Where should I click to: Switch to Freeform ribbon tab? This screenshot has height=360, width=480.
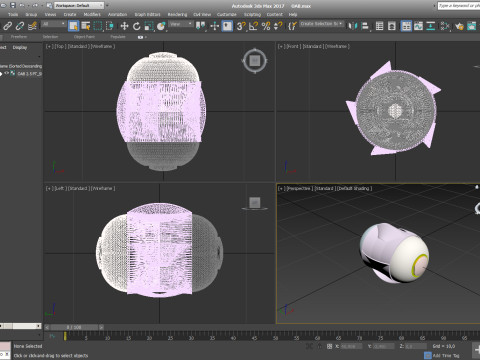(19, 37)
